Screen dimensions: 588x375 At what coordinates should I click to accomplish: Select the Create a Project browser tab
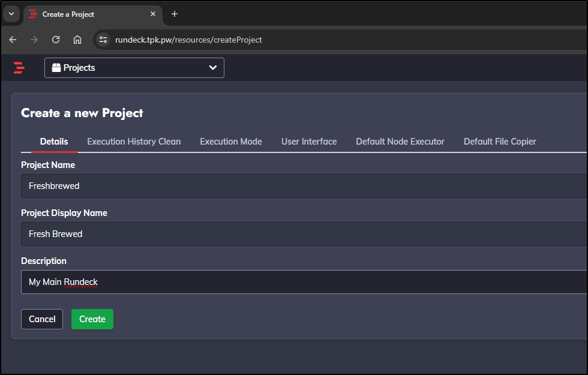point(93,14)
